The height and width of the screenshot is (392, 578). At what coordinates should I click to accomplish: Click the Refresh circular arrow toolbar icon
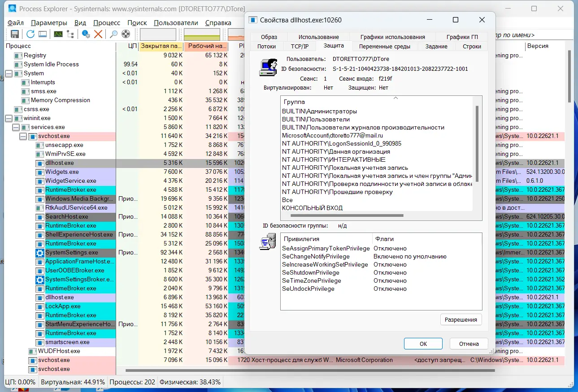pos(30,34)
